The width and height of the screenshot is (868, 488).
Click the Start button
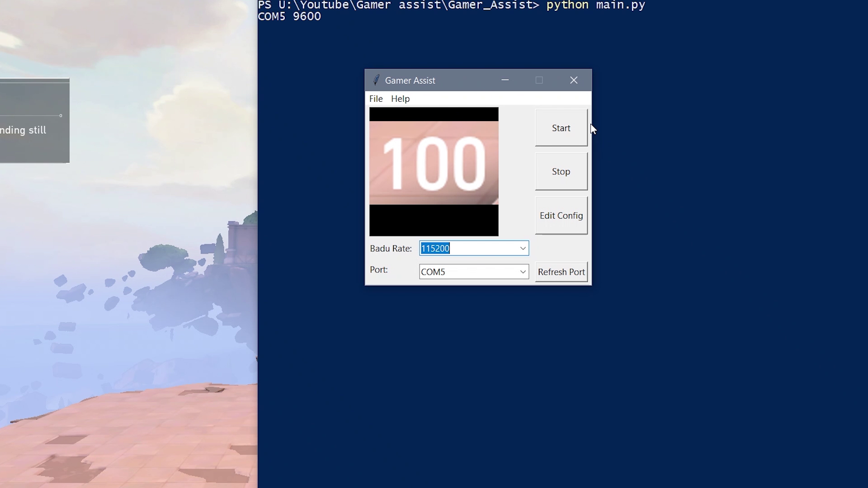coord(561,128)
